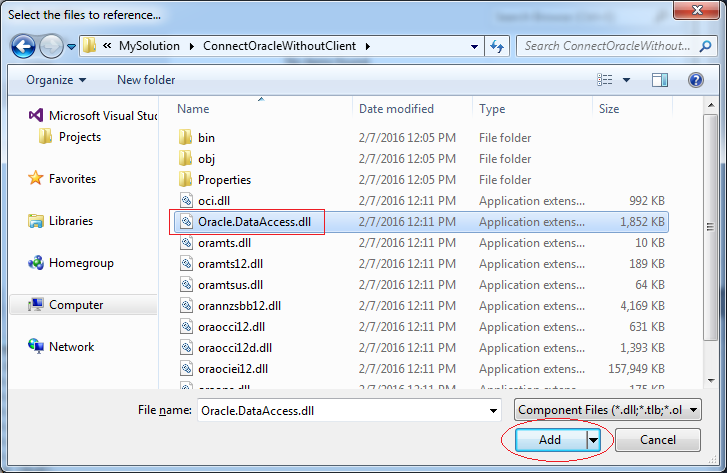Change your view icon
Viewport: 727px width, 473px height.
[605, 80]
